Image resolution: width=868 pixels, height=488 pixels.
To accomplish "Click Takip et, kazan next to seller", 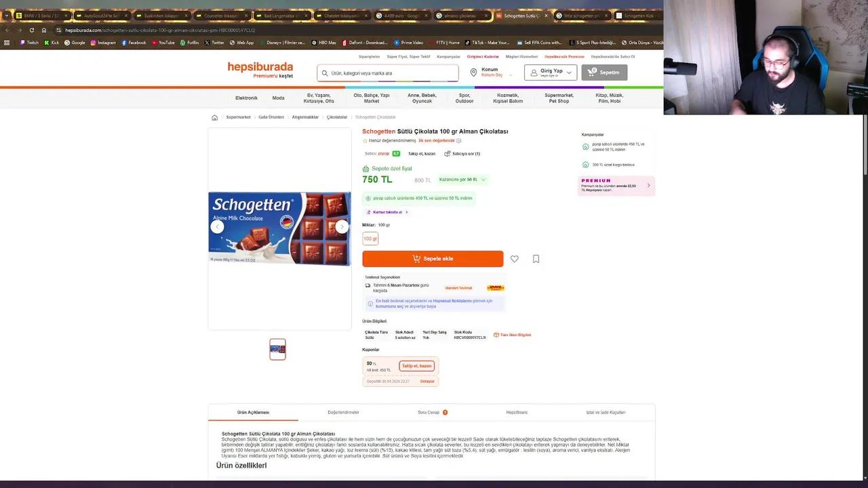I will click(x=422, y=154).
